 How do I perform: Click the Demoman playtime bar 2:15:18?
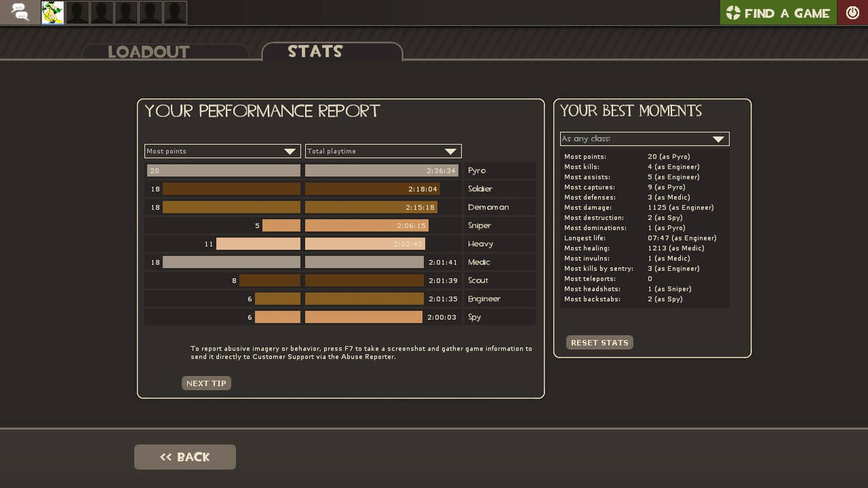(371, 207)
